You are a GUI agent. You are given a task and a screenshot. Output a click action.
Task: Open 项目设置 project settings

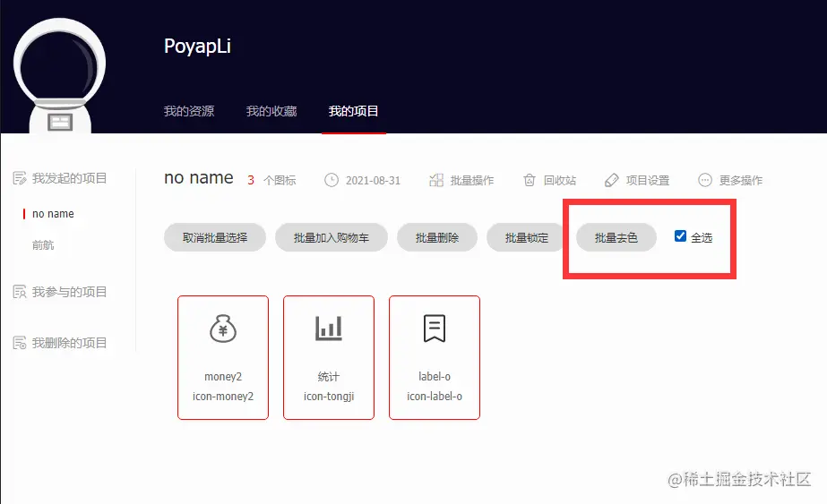point(648,180)
